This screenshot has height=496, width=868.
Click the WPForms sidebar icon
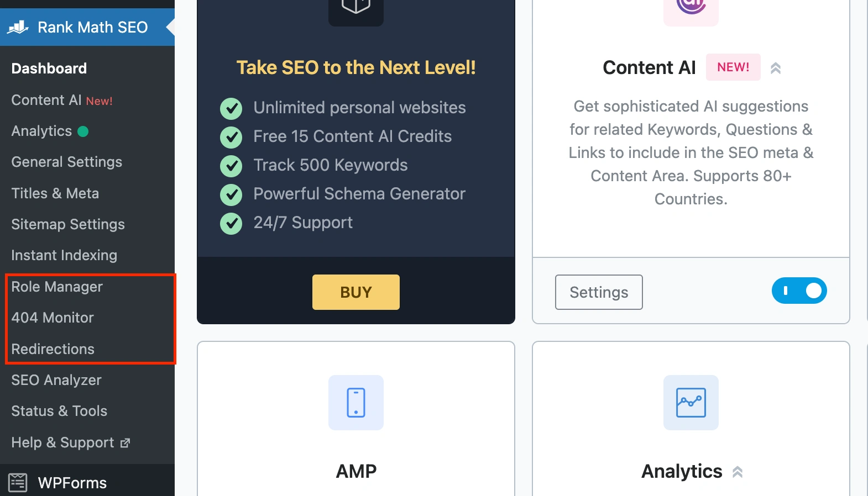(18, 482)
